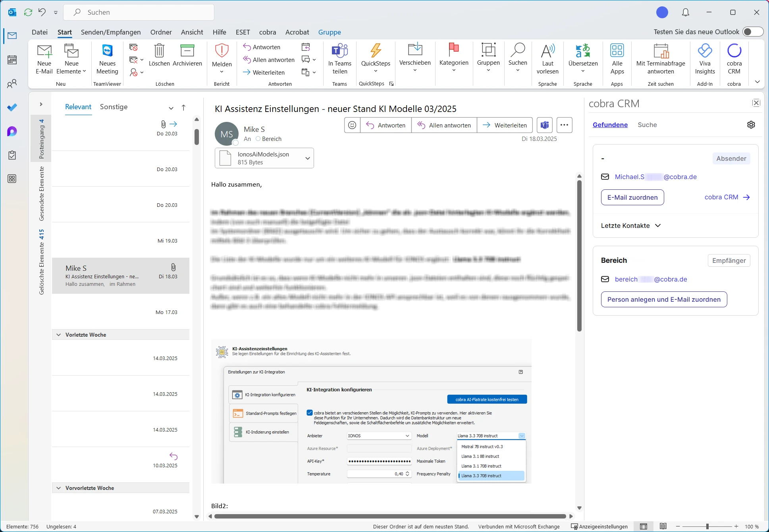Click the Suchen search field
The width and height of the screenshot is (769, 532).
[139, 12]
